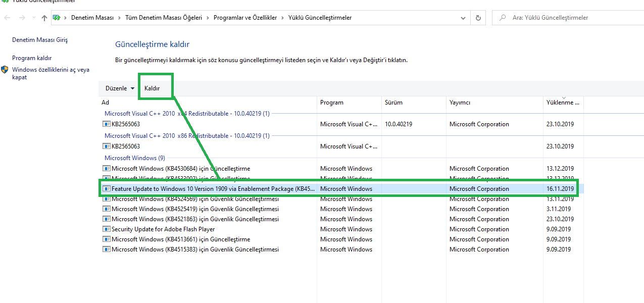
Task: Open Windows özelliklerini aç veya kapat
Action: (x=51, y=74)
